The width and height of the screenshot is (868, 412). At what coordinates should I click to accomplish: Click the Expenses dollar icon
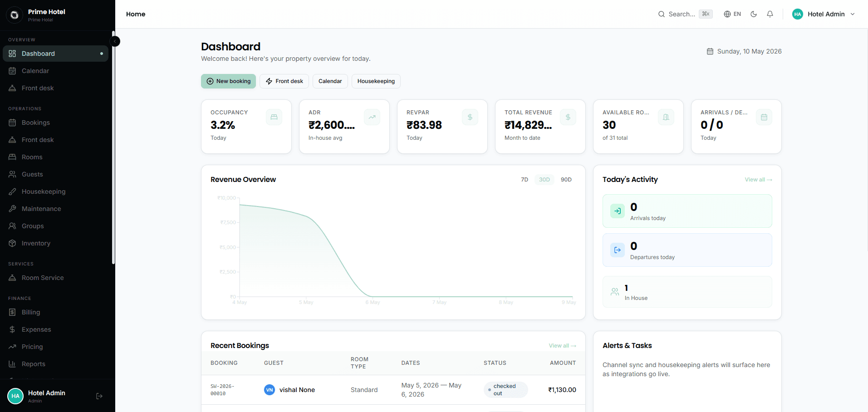tap(12, 329)
